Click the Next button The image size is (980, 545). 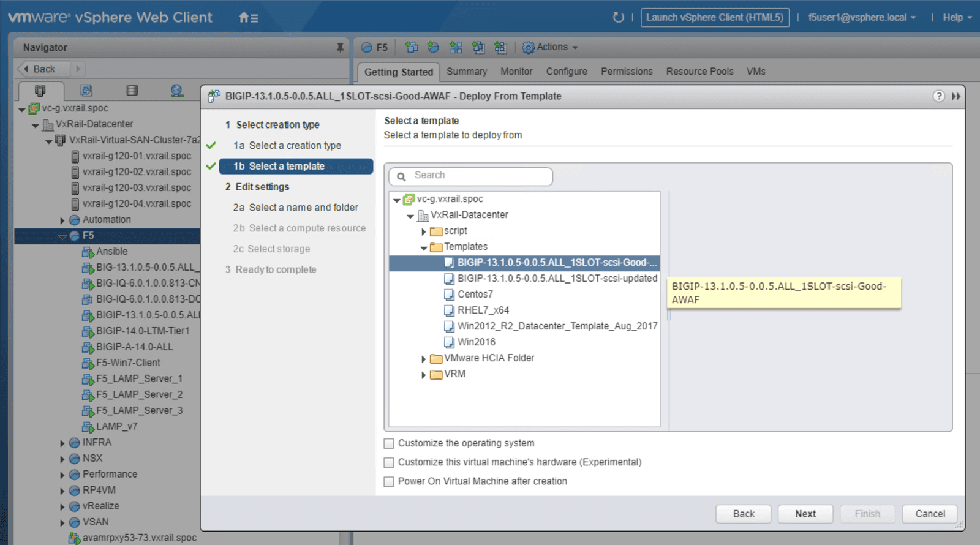pos(805,514)
